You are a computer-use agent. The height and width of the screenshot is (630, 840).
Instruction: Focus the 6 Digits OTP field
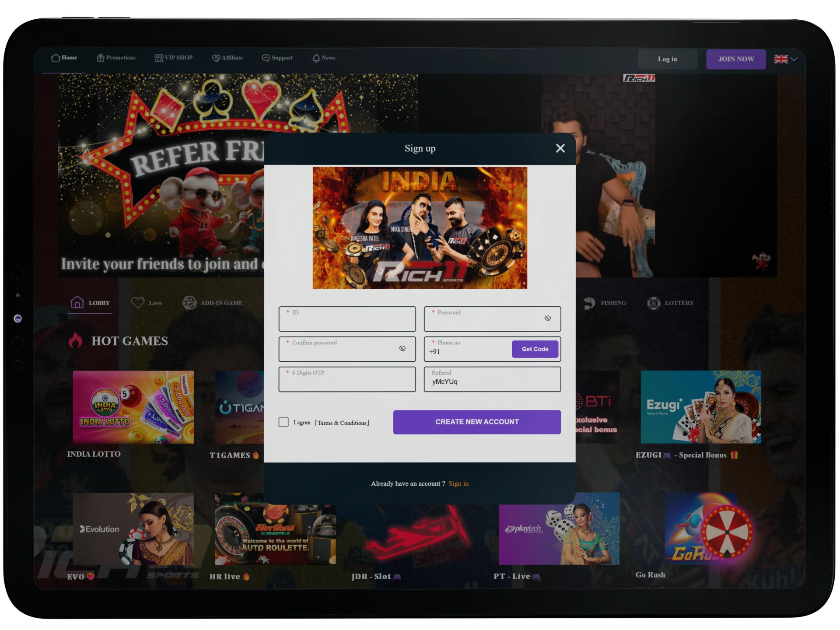pyautogui.click(x=347, y=379)
